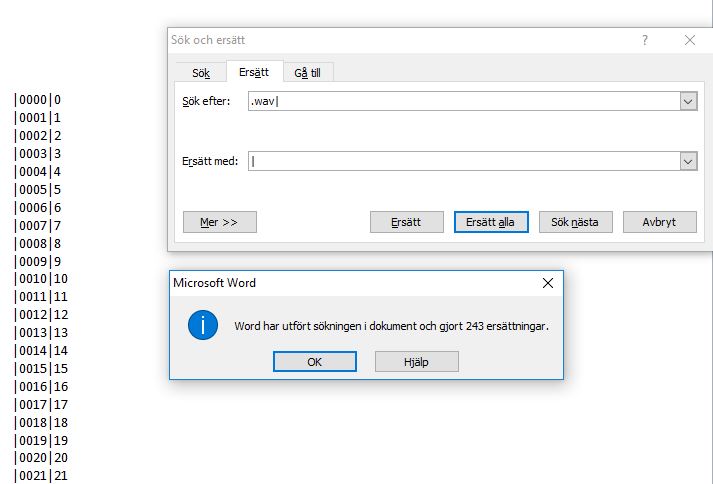Click into the Sök efter text field

[463, 101]
